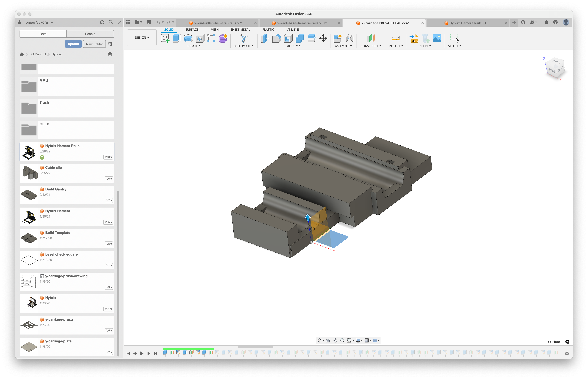Refresh the data panel

(102, 22)
